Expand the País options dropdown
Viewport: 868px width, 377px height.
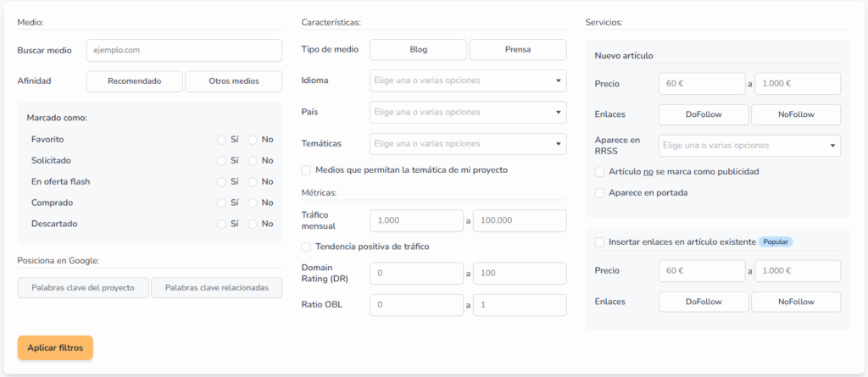click(468, 113)
